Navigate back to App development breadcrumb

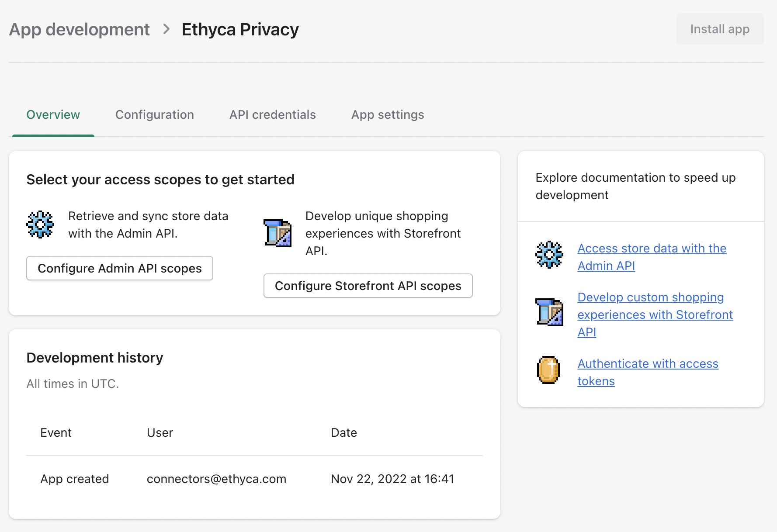click(80, 30)
